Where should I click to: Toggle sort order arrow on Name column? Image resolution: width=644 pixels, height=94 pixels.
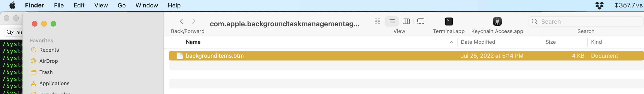[451, 42]
